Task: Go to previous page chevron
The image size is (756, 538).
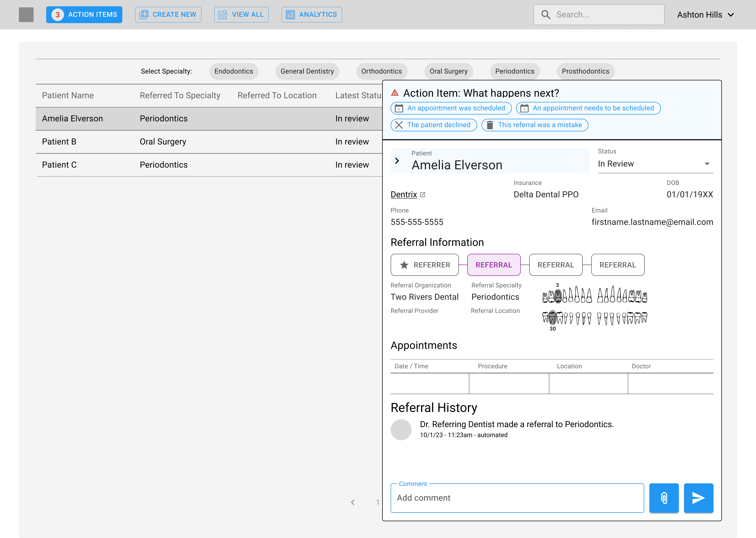Action: pos(353,502)
